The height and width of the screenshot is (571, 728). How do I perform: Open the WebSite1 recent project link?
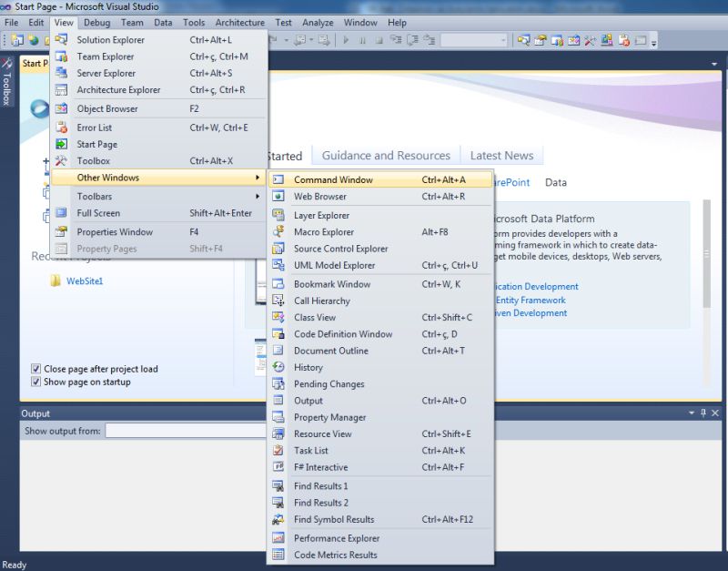click(x=85, y=281)
